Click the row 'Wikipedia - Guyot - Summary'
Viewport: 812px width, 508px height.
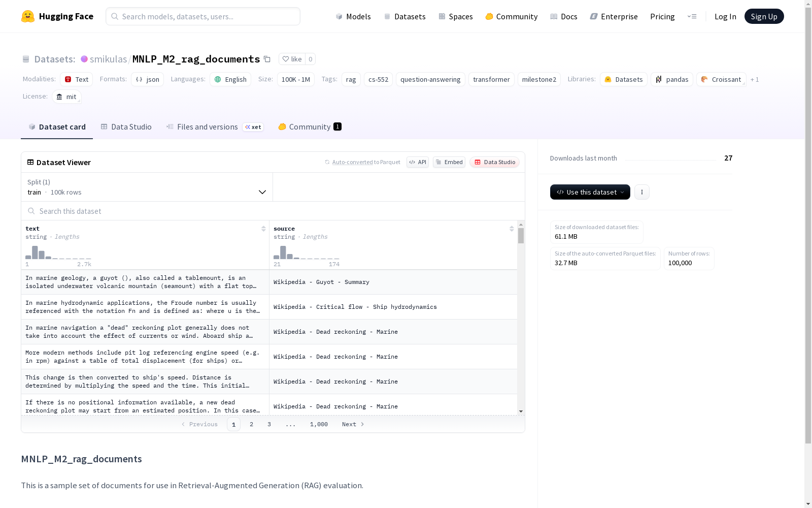coord(269,282)
